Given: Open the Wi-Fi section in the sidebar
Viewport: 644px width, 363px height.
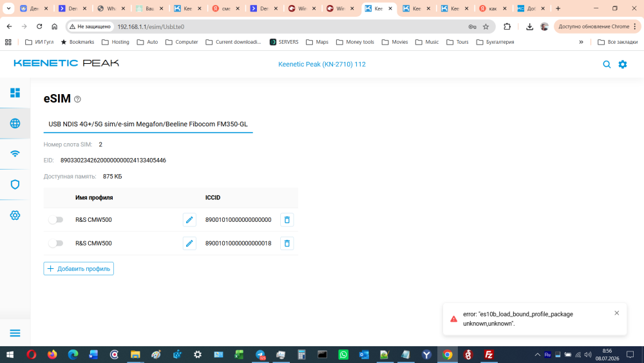Looking at the screenshot, I should 15,153.
